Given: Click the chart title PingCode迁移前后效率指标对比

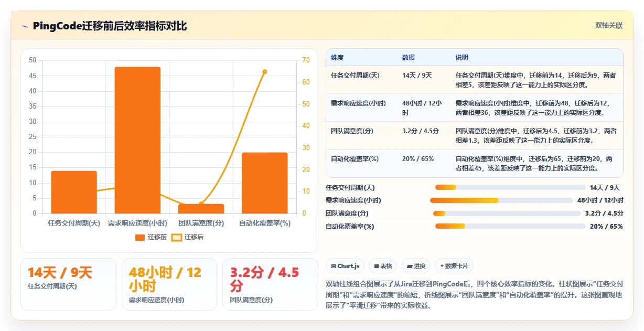Looking at the screenshot, I should point(110,26).
